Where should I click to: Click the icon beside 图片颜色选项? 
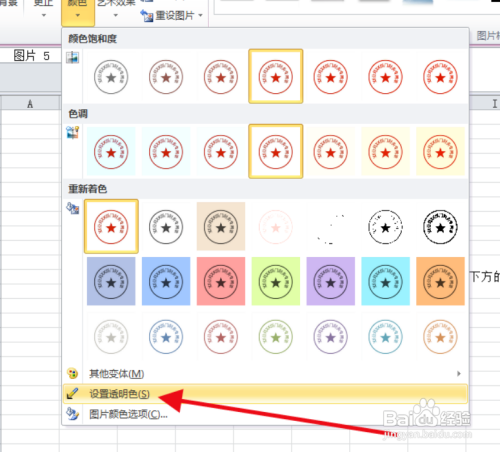pyautogui.click(x=72, y=414)
